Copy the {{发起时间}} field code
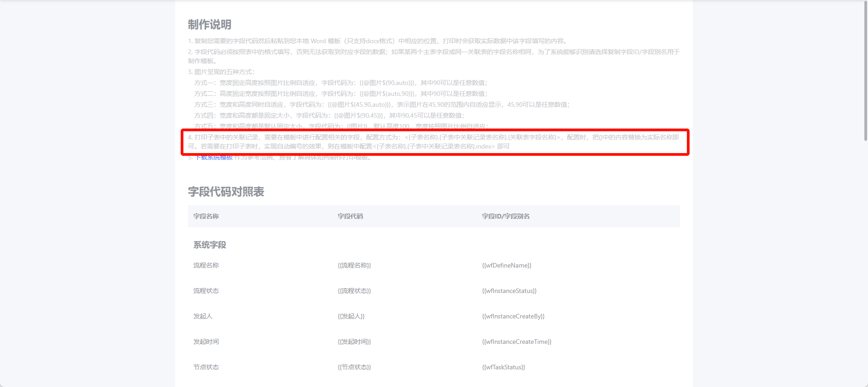Viewport: 868px width, 387px height. tap(354, 342)
